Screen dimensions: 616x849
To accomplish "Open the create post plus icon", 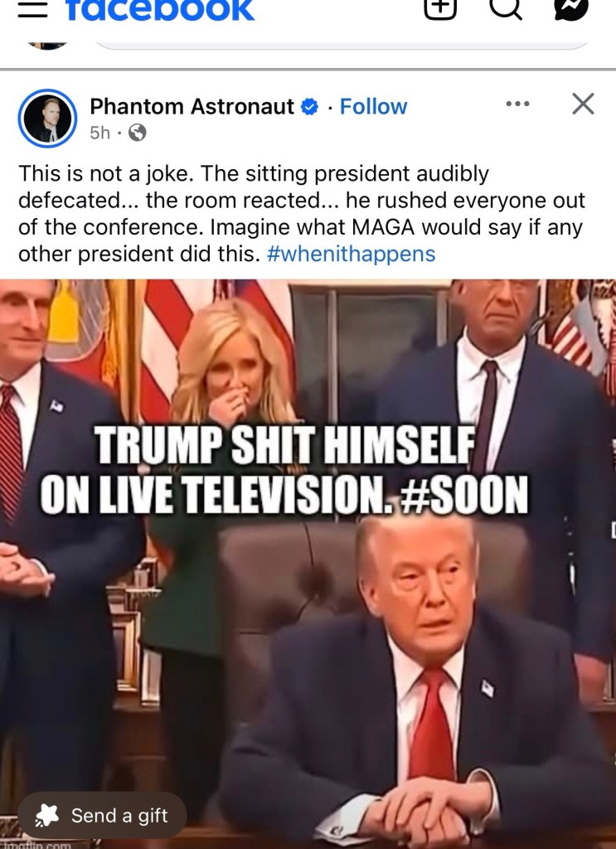I will 440,7.
